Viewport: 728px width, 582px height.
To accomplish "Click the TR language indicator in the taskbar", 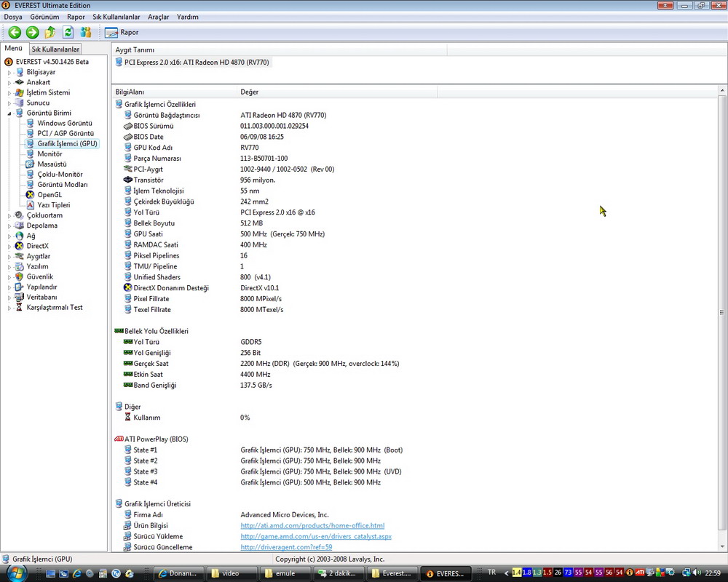I will coord(491,573).
